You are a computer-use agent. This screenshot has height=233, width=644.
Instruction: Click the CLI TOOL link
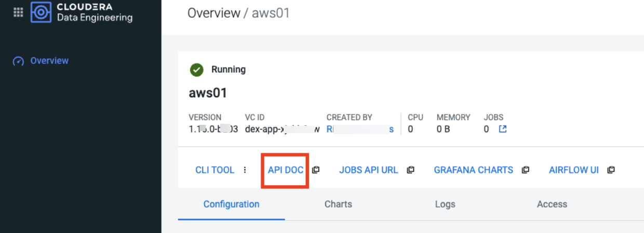pyautogui.click(x=214, y=170)
